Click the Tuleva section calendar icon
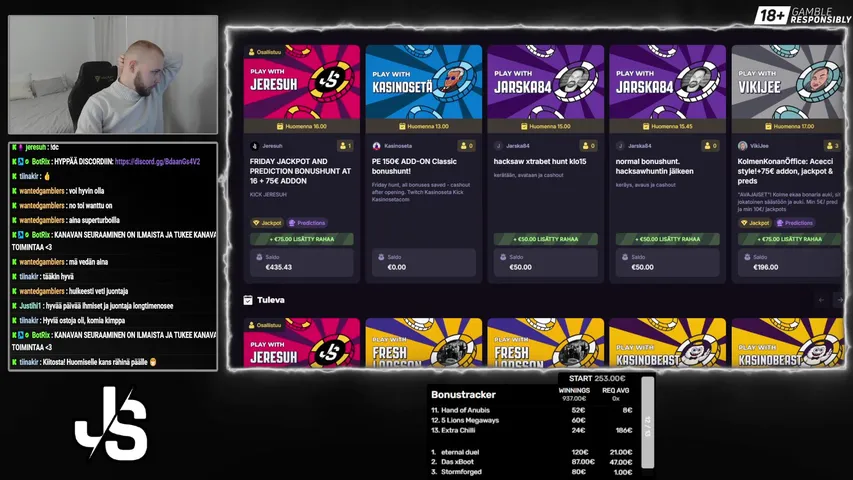 click(248, 300)
